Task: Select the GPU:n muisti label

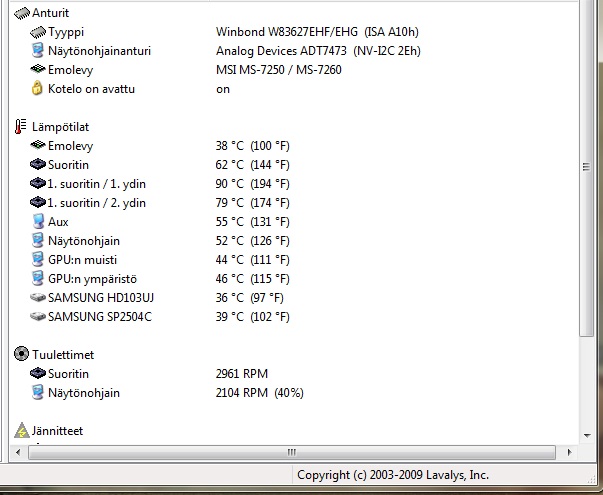Action: (82, 260)
